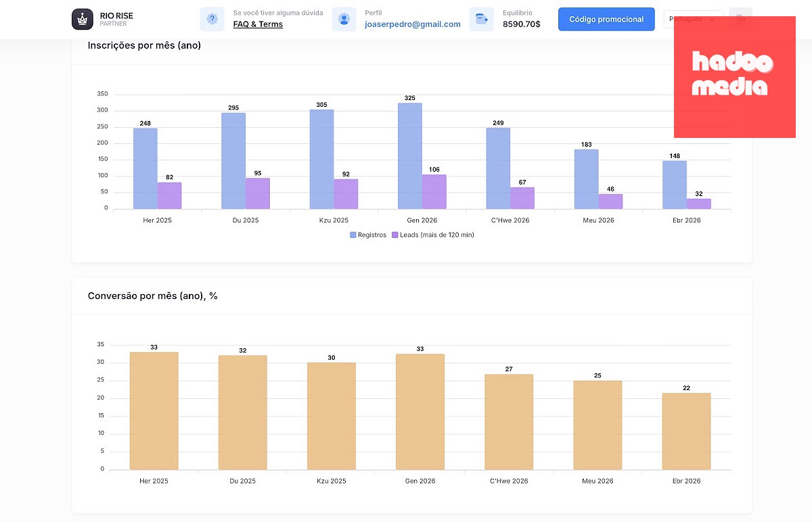
Task: Select the Du 2025 conversion bar
Action: tap(243, 412)
